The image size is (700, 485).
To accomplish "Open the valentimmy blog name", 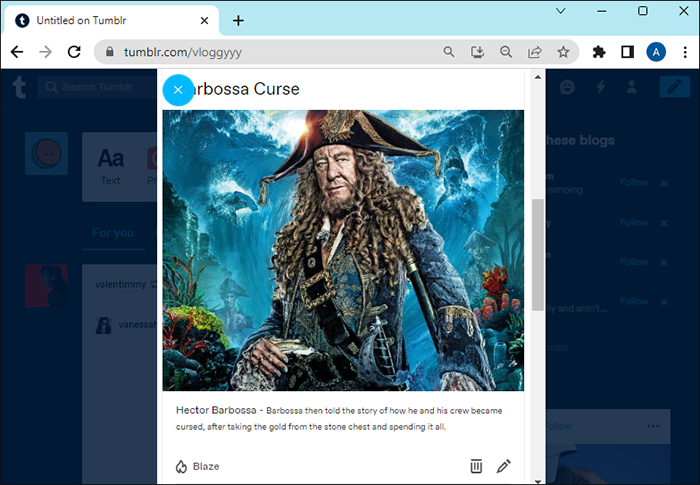I will coord(120,284).
